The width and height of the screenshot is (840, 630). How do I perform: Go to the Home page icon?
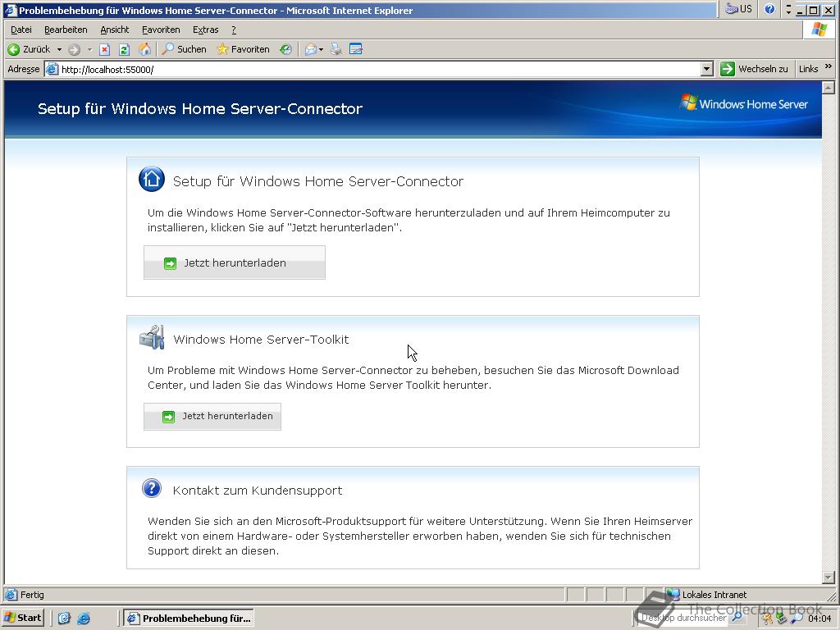[x=144, y=49]
